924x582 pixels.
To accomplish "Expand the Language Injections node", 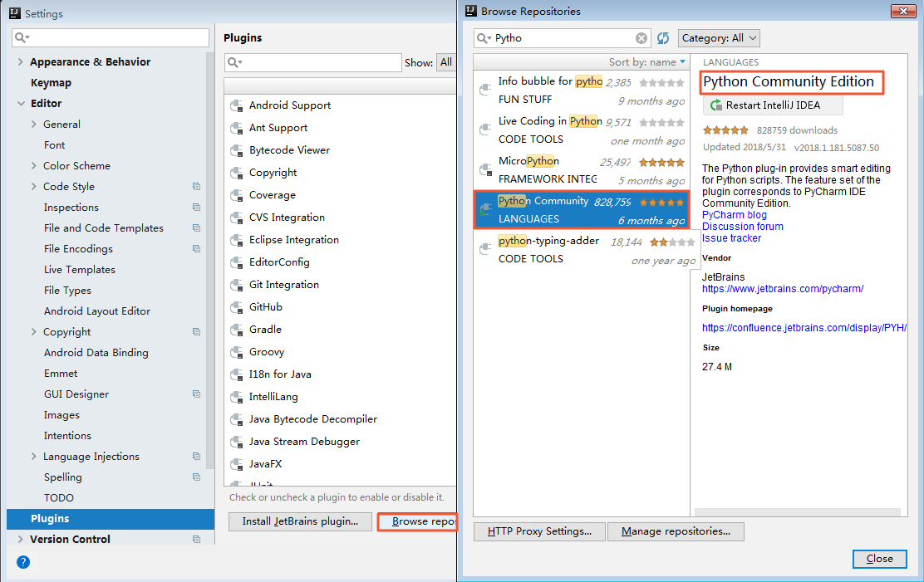I will [33, 457].
